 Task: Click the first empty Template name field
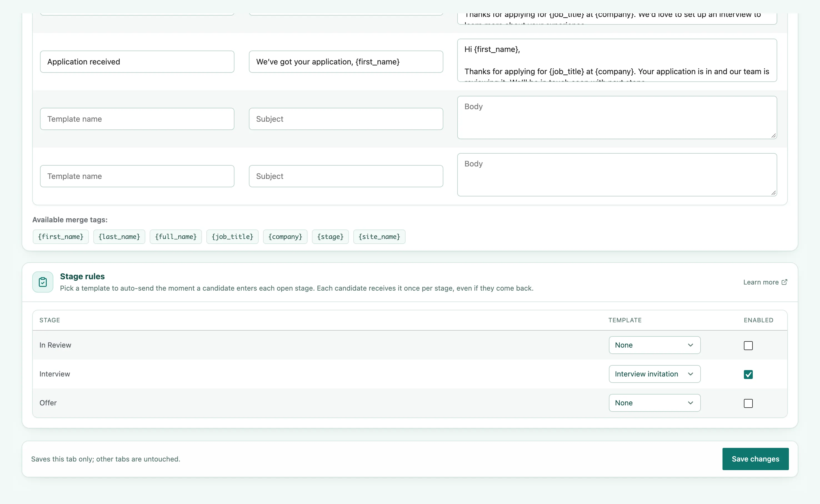tap(137, 119)
